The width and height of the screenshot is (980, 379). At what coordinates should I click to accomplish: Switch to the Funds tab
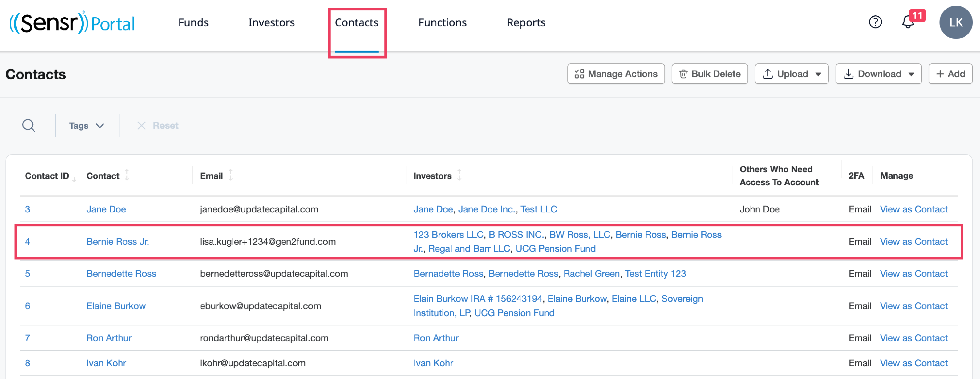coord(193,23)
